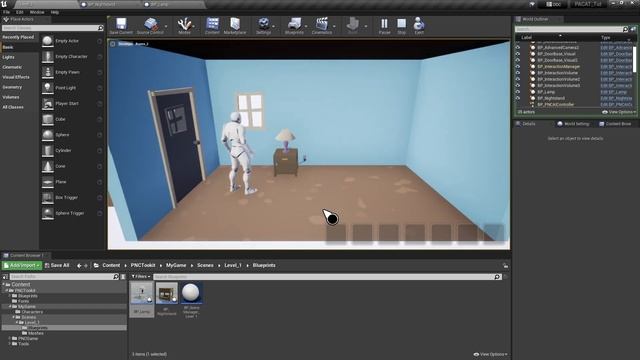
Task: Toggle visibility of BP_InteractionVolume
Action: coord(518,73)
